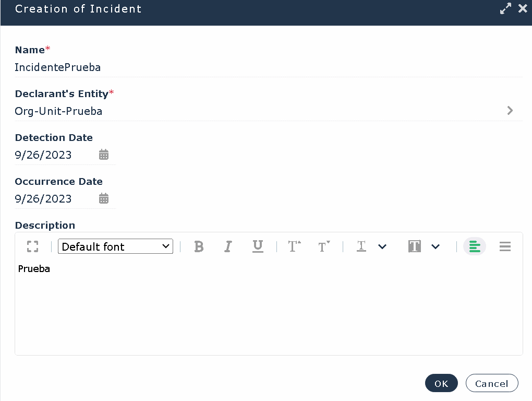Open the Default font dropdown
This screenshot has width=532, height=401.
[x=115, y=246]
